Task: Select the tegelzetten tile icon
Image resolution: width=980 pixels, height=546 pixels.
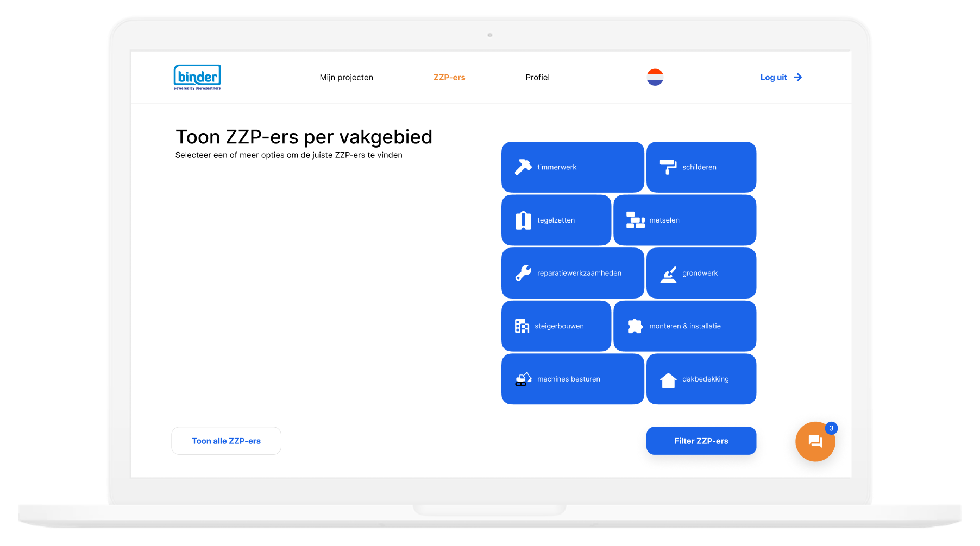Action: pos(523,220)
